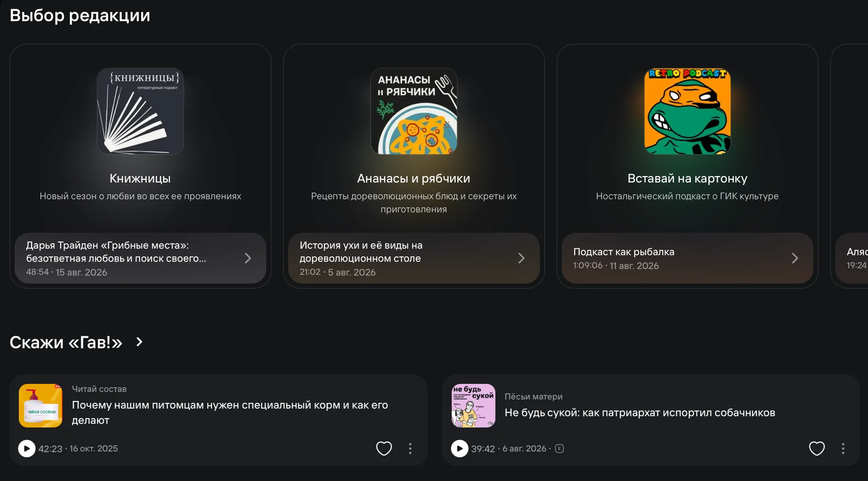Open more options for Не будь сукой episode
This screenshot has height=481, width=868.
843,448
